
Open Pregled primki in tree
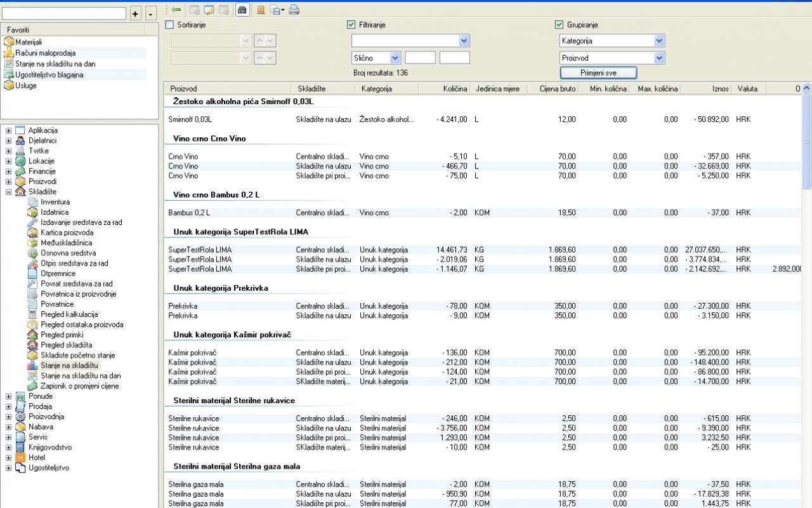click(x=62, y=335)
